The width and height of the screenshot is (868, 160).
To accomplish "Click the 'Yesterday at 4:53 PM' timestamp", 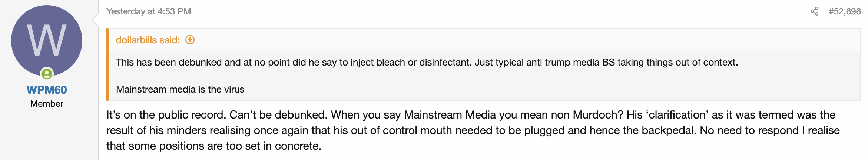I will click(x=149, y=11).
